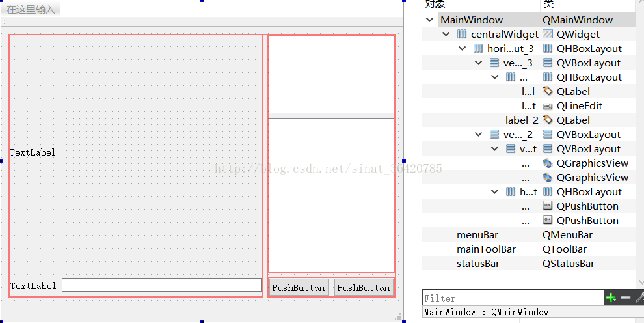This screenshot has width=644, height=323.
Task: Collapse the h...t layout node
Action: pyautogui.click(x=495, y=191)
